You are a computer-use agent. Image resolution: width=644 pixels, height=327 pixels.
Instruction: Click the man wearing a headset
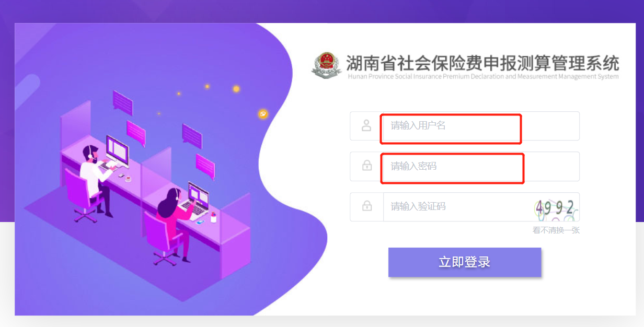coord(96,180)
